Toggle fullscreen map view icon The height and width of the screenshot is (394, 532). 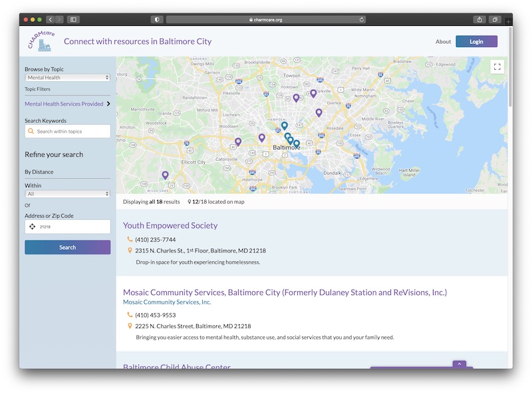pyautogui.click(x=497, y=66)
